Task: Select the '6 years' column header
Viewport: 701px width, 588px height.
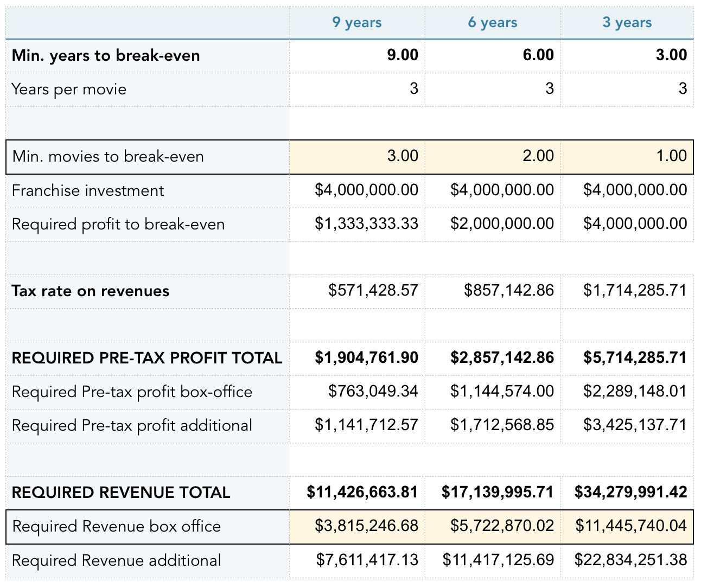Action: (x=493, y=23)
